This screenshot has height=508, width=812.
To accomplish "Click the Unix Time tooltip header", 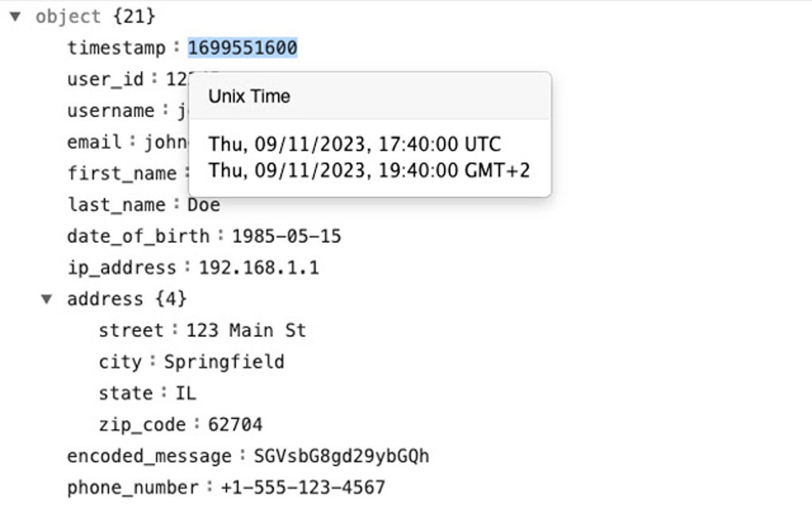I will coord(249,96).
